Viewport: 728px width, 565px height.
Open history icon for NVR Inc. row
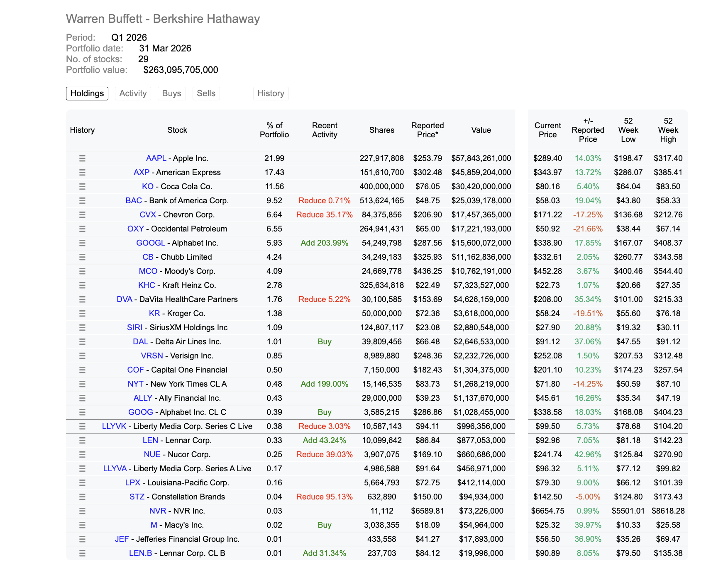tap(82, 511)
